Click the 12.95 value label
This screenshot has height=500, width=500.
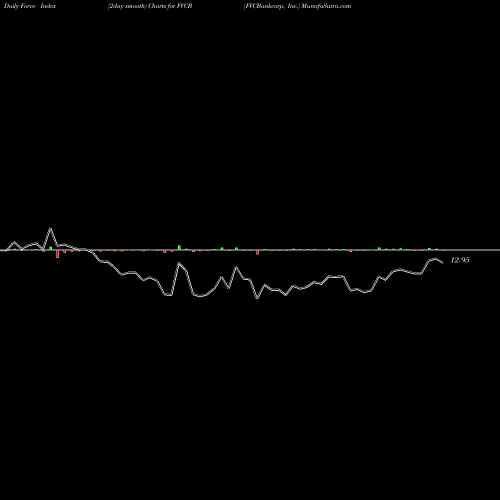(460, 260)
